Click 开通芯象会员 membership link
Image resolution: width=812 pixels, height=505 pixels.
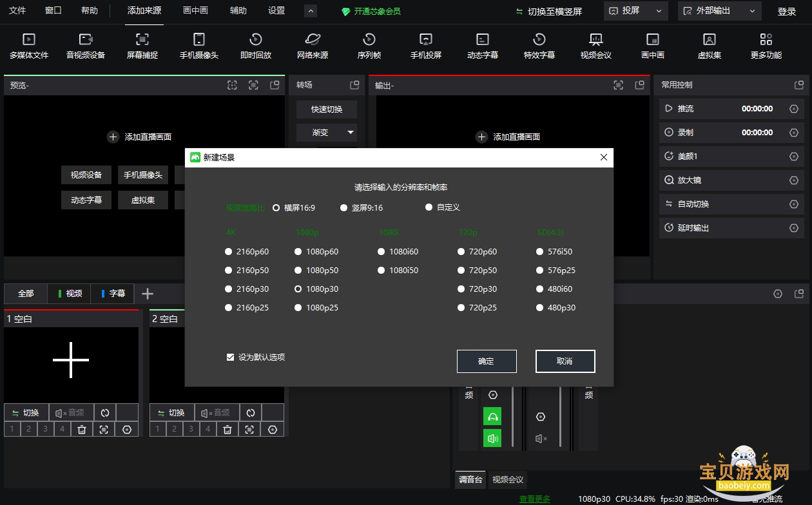371,12
